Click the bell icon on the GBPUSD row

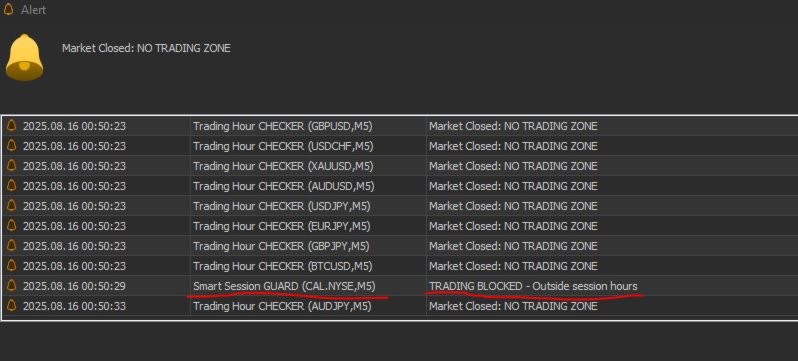coord(11,126)
